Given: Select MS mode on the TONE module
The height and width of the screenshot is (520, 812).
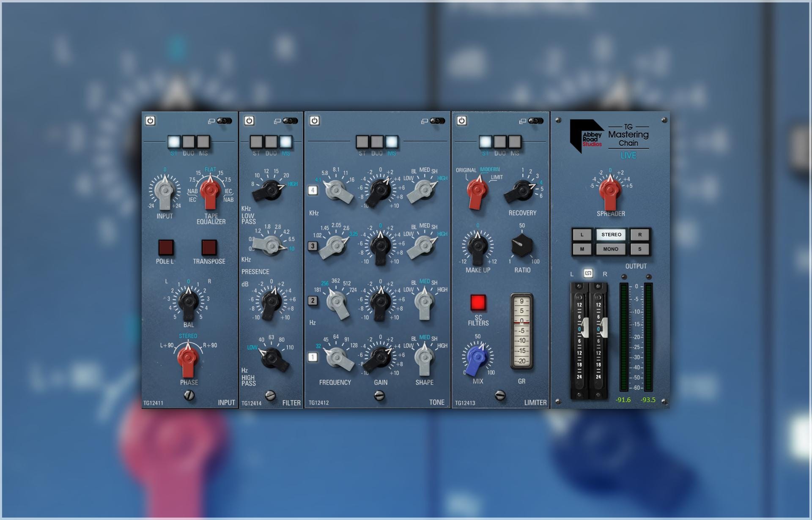Looking at the screenshot, I should tap(392, 142).
